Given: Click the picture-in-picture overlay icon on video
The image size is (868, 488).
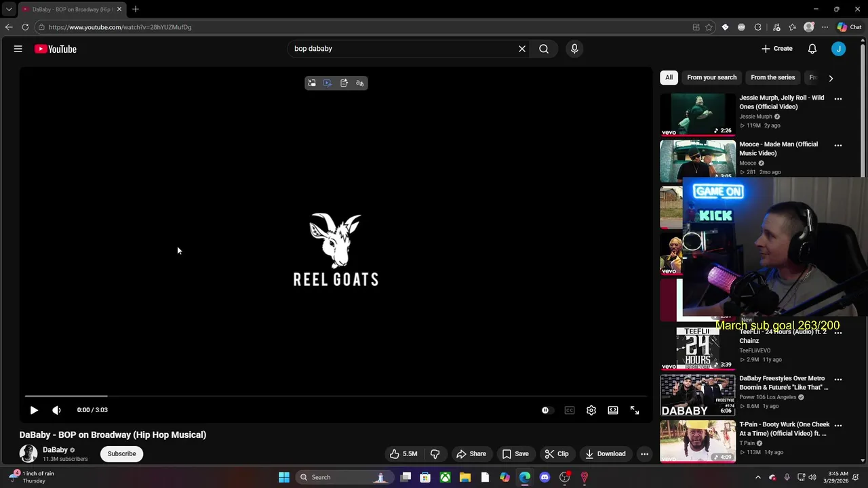Looking at the screenshot, I should point(312,83).
